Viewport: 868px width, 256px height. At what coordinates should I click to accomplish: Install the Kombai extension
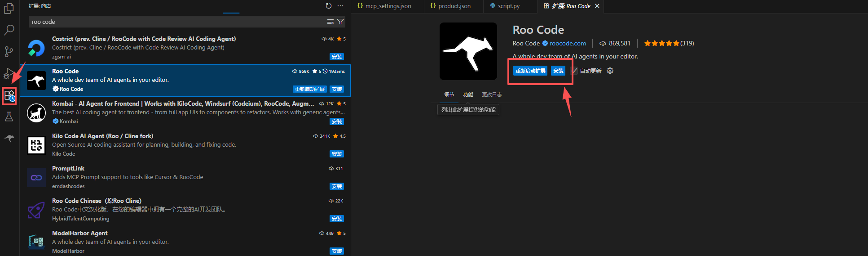[x=337, y=121]
